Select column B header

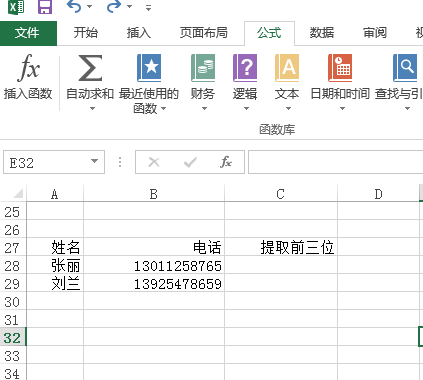tap(154, 194)
